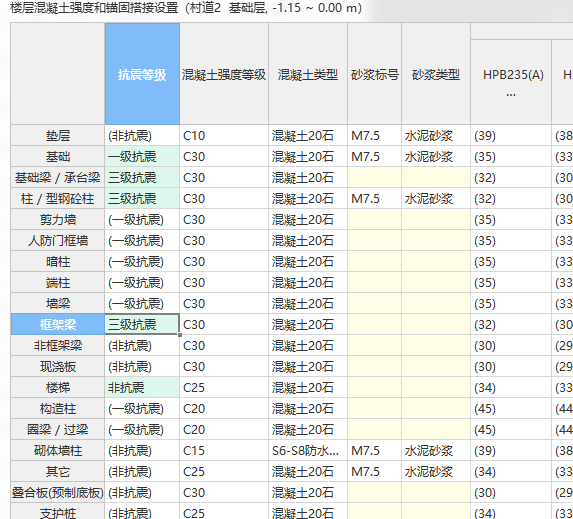Click 三级抗震 cell in 基础梁 / 承台梁 row
This screenshot has width=573, height=519.
pos(142,178)
